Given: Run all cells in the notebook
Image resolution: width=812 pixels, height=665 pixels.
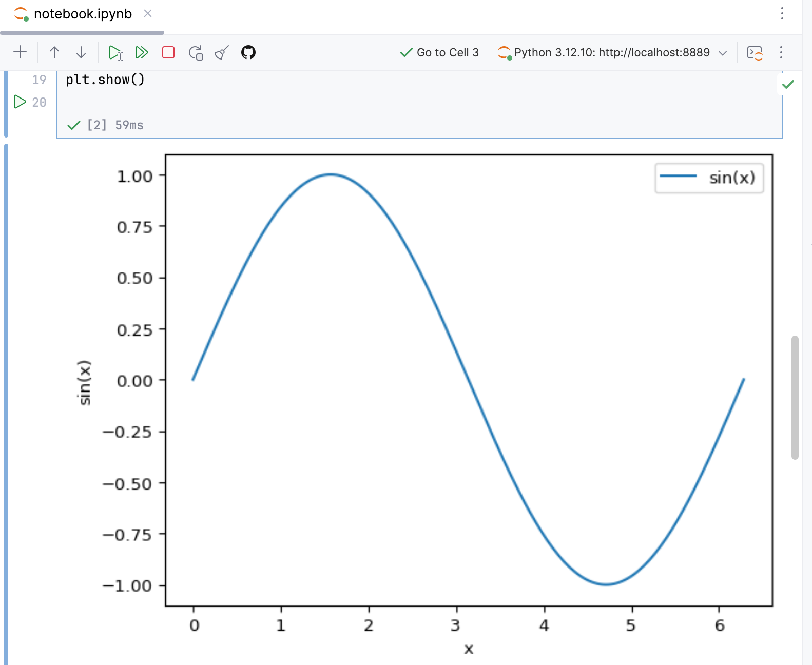Looking at the screenshot, I should (142, 52).
